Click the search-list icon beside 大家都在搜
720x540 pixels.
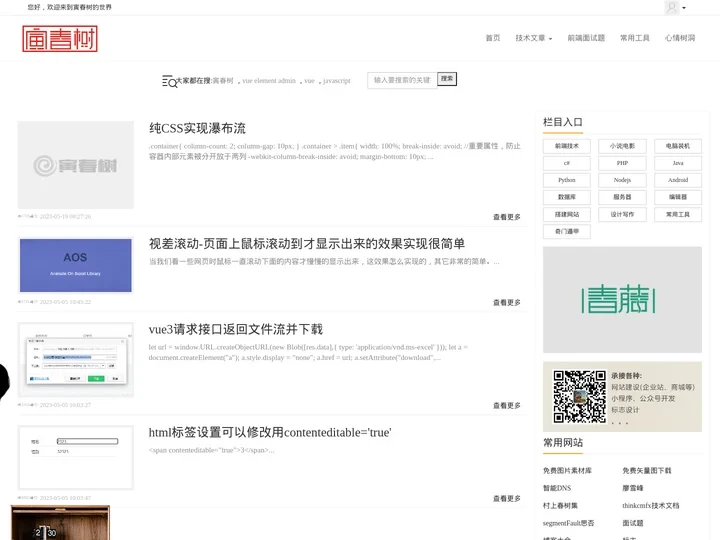pos(169,81)
